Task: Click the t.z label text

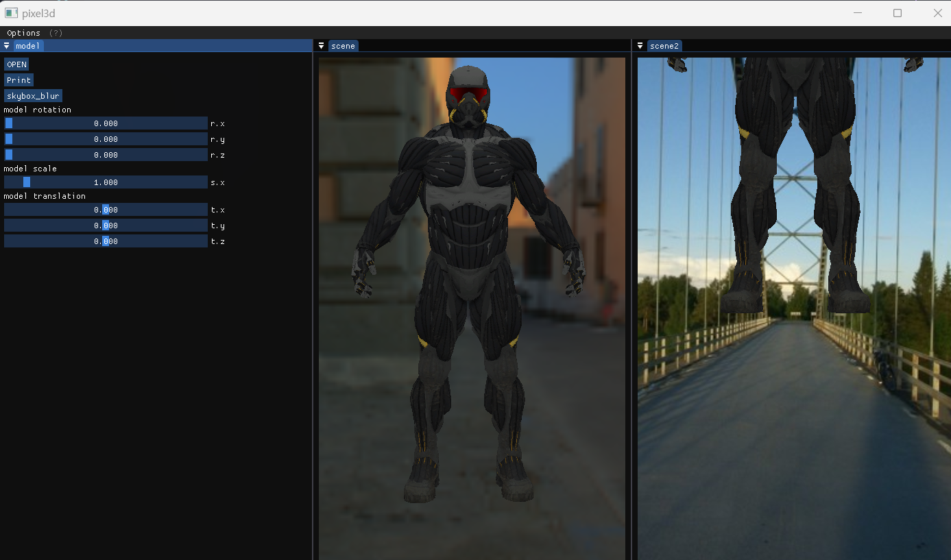Action: (217, 241)
